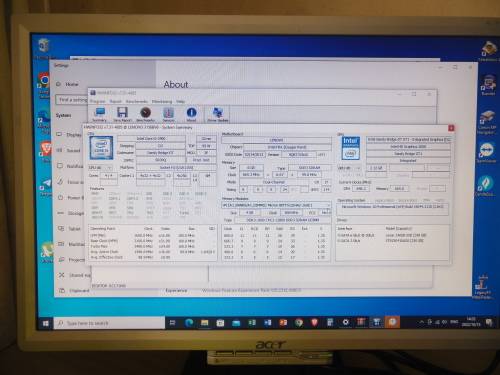Launch Microsoft Edge from the taskbar
This screenshot has height=375, width=500.
189,323
